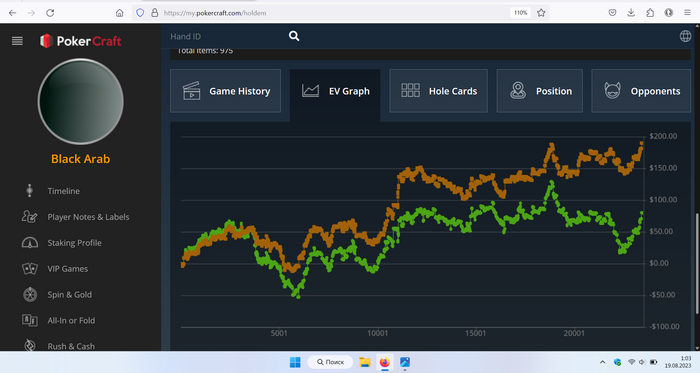The image size is (700, 373).
Task: Open the Position tab
Action: pos(540,91)
